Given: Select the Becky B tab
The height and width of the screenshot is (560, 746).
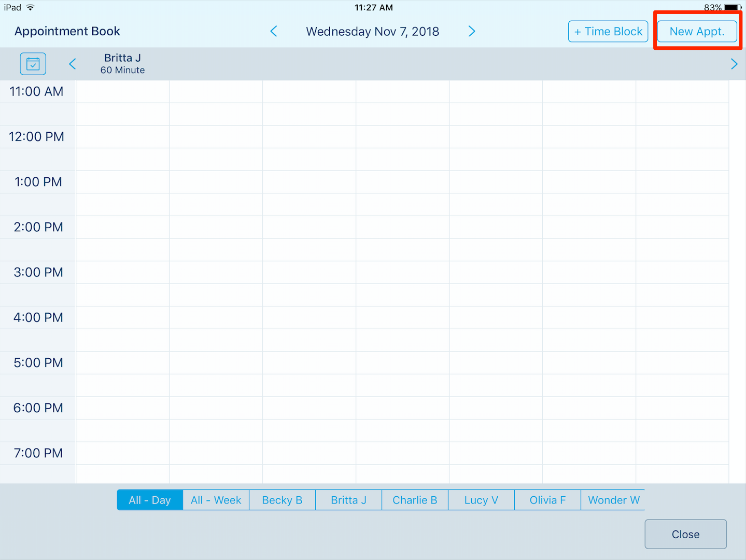Looking at the screenshot, I should pyautogui.click(x=282, y=500).
